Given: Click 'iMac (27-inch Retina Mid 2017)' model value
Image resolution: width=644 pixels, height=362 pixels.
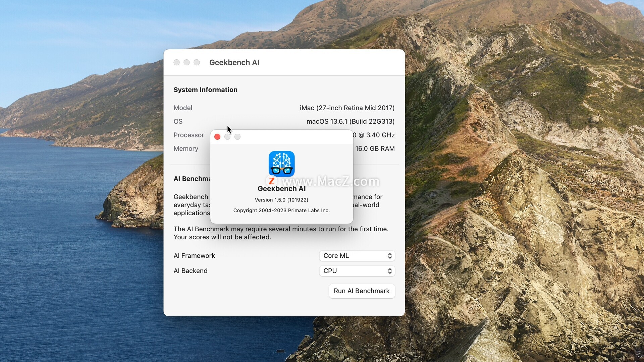Looking at the screenshot, I should [347, 108].
